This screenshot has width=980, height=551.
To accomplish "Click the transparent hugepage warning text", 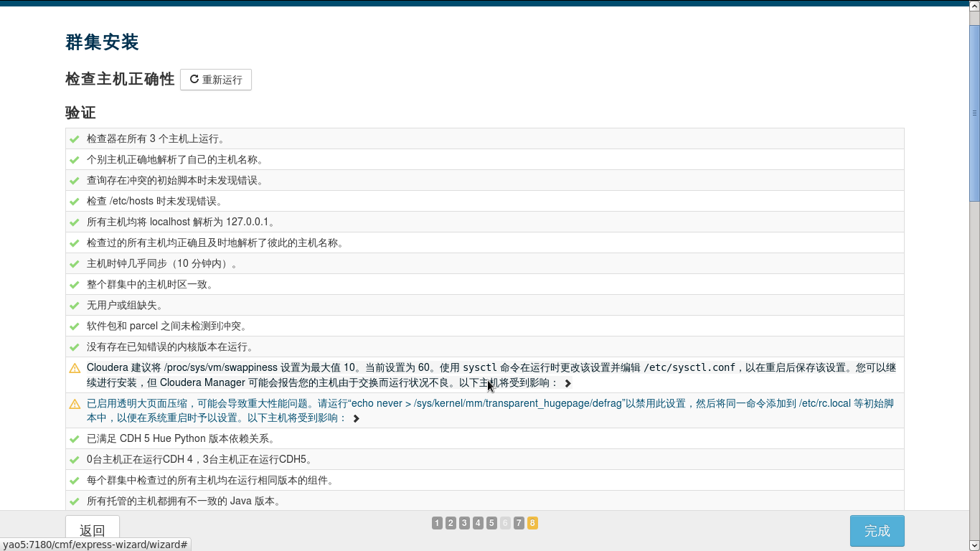I will pyautogui.click(x=490, y=410).
